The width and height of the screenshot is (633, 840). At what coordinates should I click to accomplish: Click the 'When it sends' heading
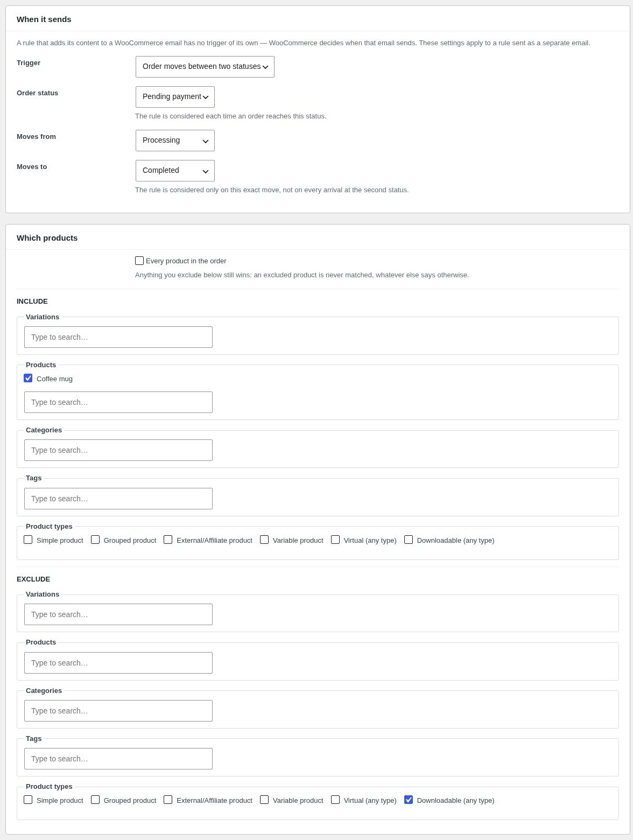click(x=44, y=19)
